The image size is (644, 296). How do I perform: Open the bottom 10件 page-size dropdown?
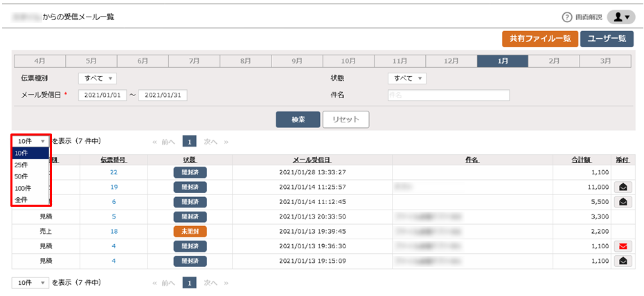click(x=30, y=283)
